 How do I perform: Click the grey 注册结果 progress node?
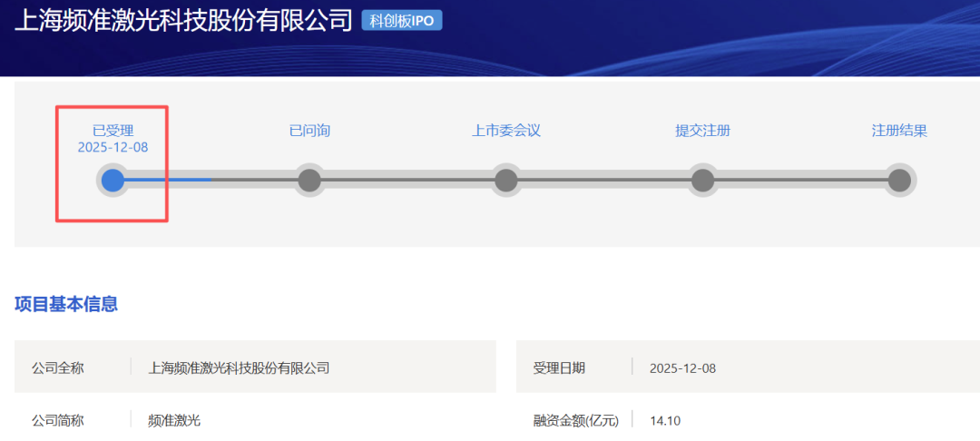pos(899,181)
